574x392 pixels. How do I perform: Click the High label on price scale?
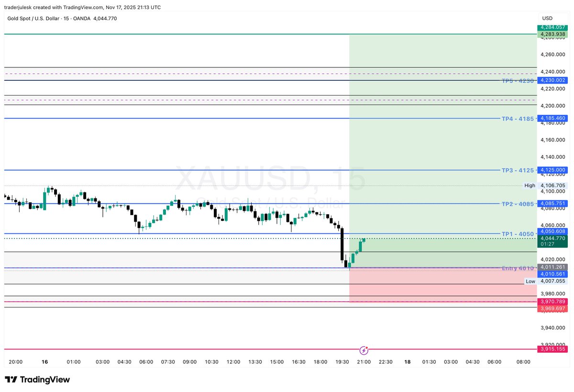(x=530, y=185)
